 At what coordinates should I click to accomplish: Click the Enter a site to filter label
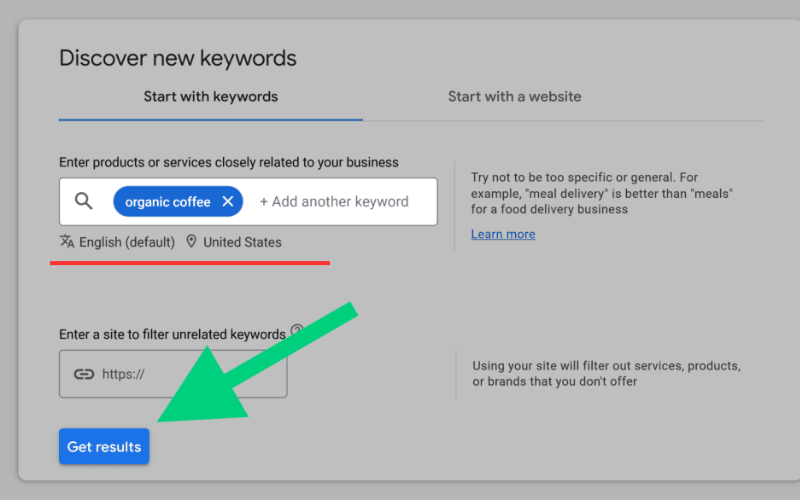click(x=172, y=334)
